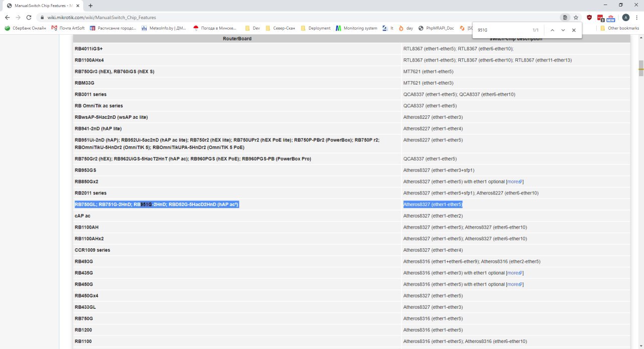Click MT7621 (ether1-ether3) chip description
Viewport: 644px width, 349px height.
pos(428,83)
